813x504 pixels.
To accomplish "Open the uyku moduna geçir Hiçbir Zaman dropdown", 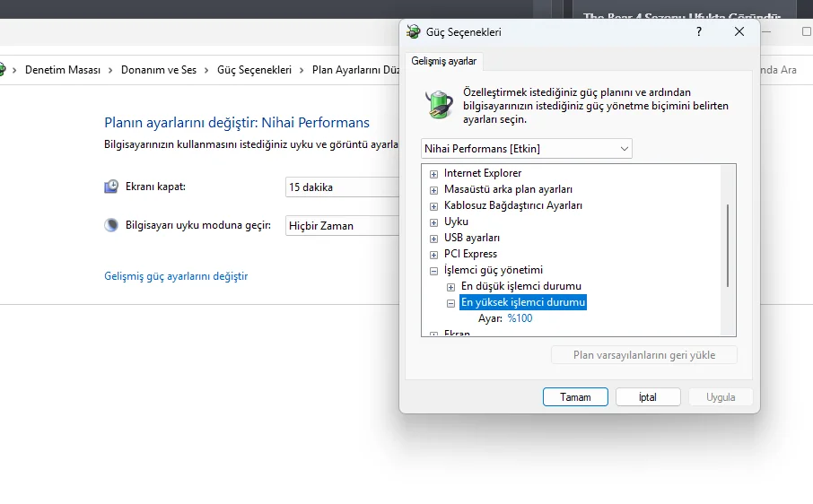I will coord(342,226).
